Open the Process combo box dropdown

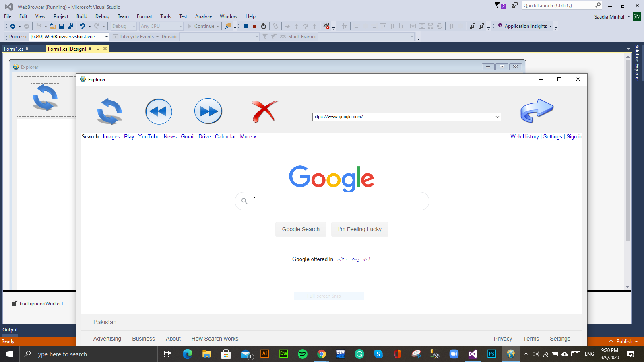point(105,36)
